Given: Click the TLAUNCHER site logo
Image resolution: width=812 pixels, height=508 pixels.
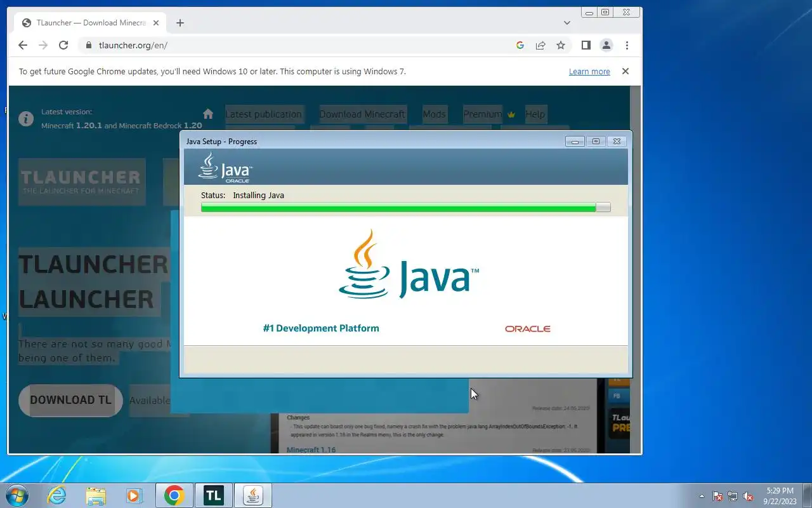Looking at the screenshot, I should (81, 182).
